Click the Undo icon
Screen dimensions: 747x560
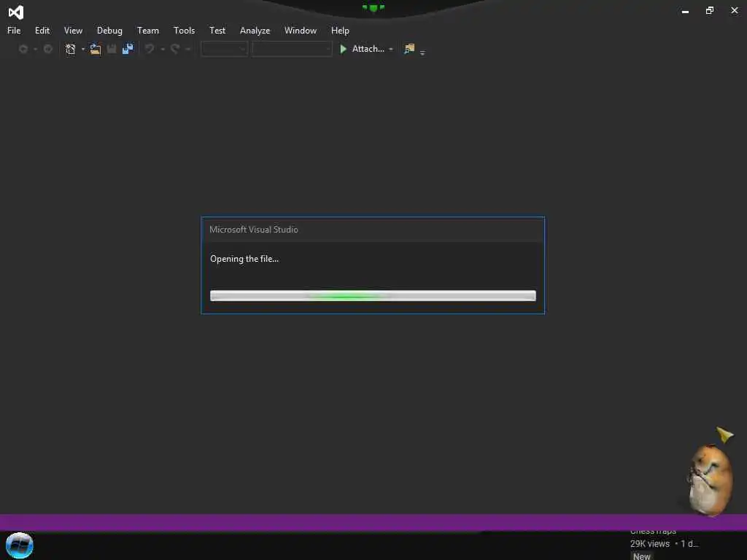pyautogui.click(x=150, y=49)
